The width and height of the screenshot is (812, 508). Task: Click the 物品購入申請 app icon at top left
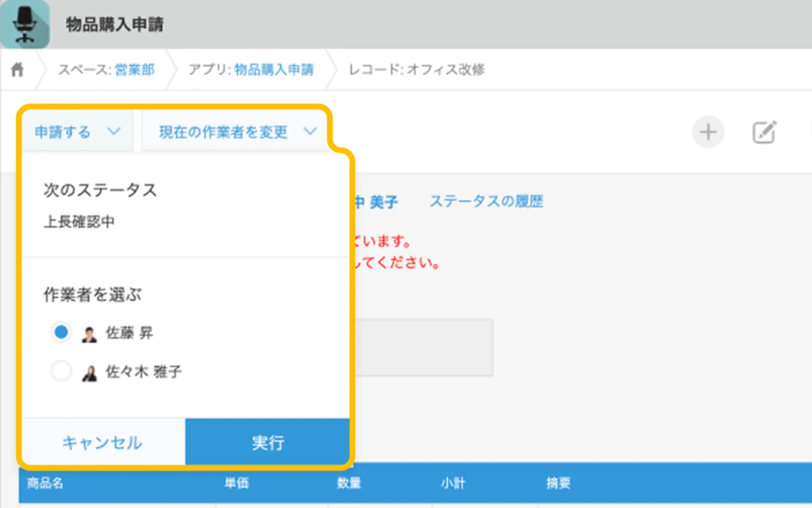coord(26,24)
